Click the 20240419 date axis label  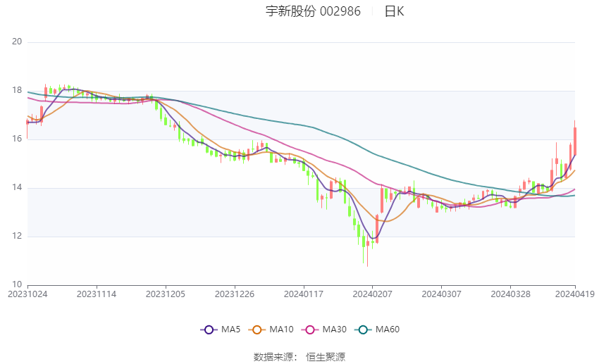coord(575,294)
